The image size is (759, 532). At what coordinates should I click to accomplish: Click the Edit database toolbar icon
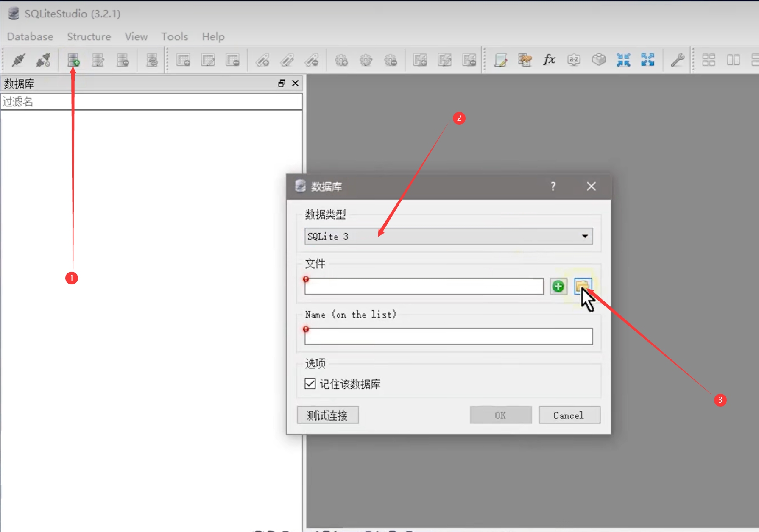(x=98, y=60)
